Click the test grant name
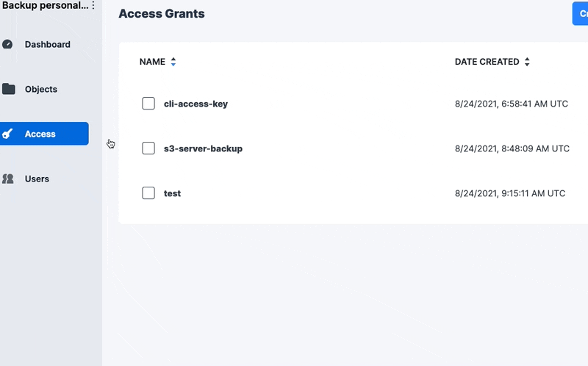Screen dimensions: 588x366 point(172,193)
